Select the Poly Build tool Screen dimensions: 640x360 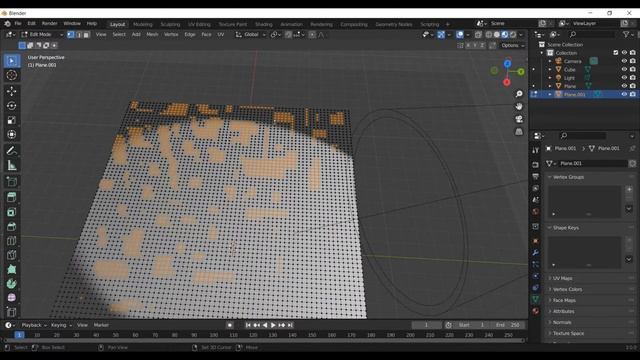pos(12,269)
